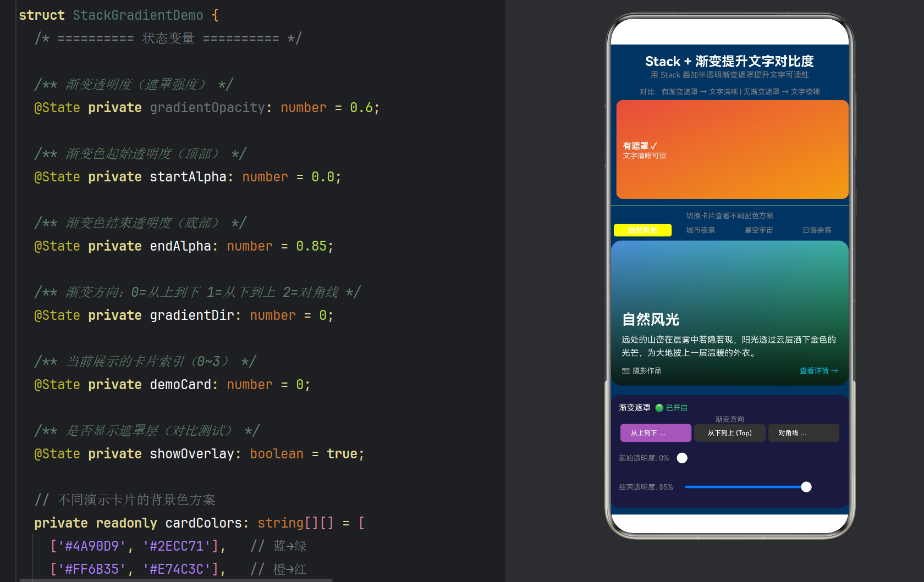Click the 自然风光 gradient demo card
Image resolution: width=924 pixels, height=582 pixels.
click(730, 313)
